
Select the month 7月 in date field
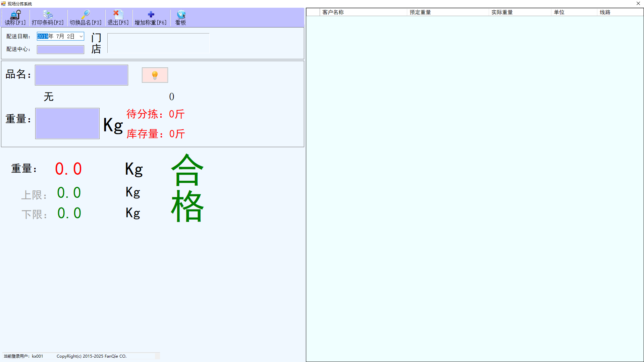click(x=60, y=36)
